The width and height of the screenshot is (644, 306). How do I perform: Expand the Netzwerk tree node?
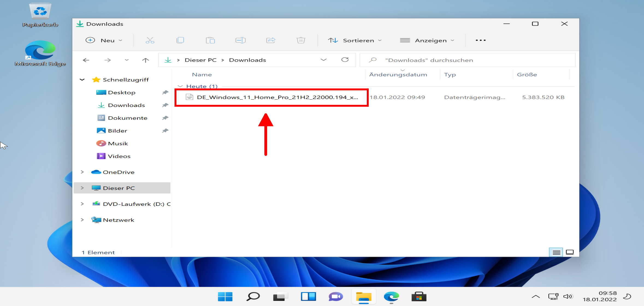82,220
